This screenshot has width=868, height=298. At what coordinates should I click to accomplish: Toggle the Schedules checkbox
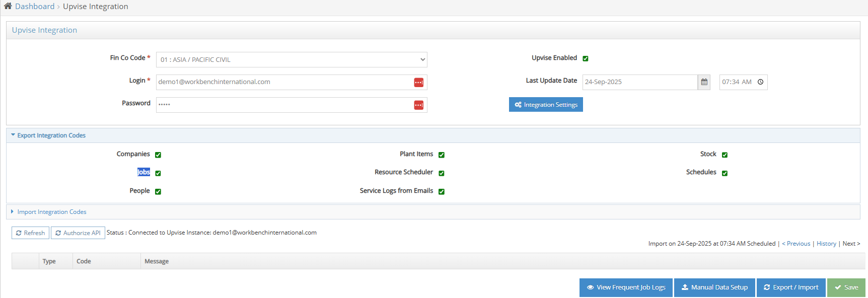pos(725,173)
